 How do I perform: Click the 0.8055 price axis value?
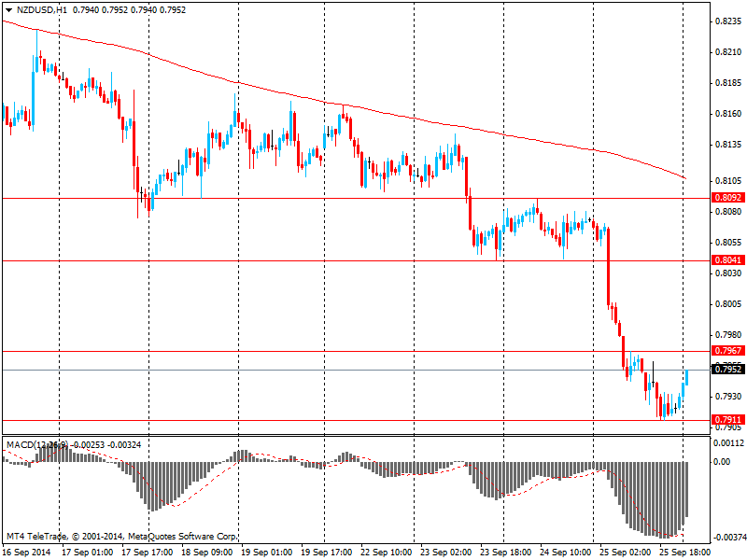pyautogui.click(x=729, y=243)
